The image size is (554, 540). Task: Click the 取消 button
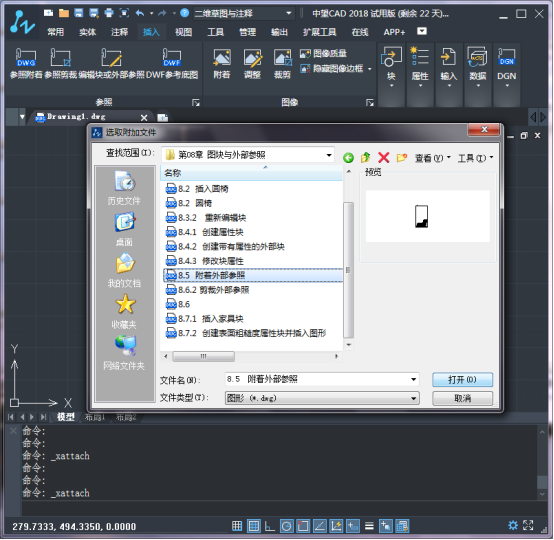[x=462, y=398]
